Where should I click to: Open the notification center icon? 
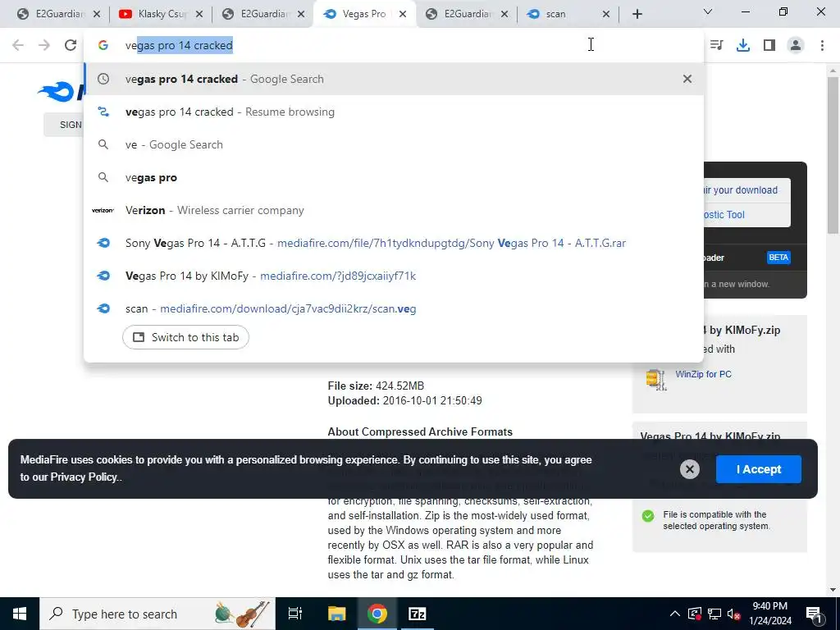click(x=814, y=614)
